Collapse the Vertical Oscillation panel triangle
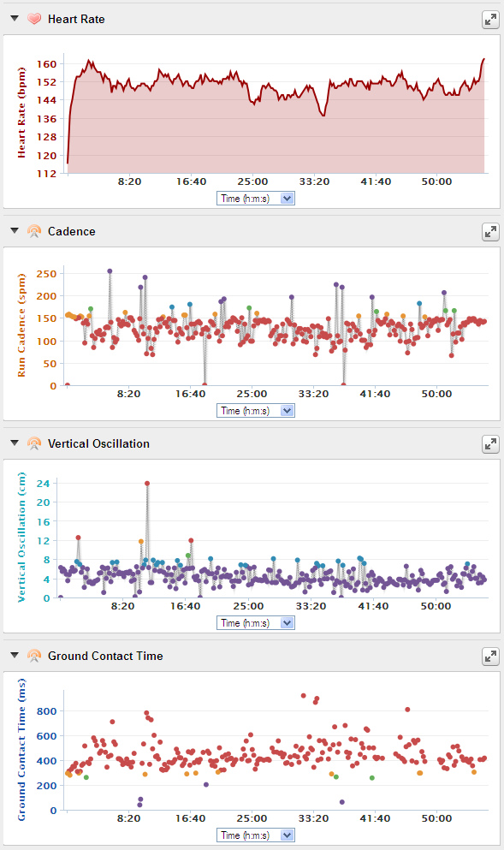 point(15,443)
